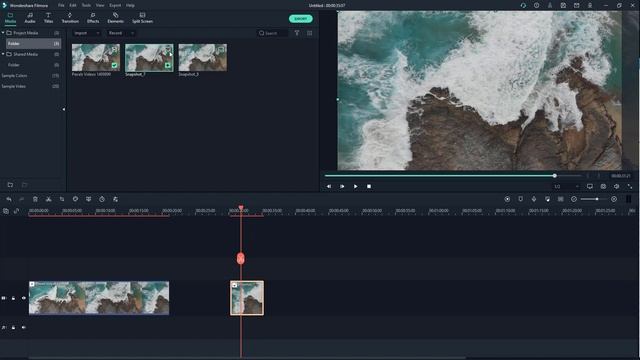Take a snapshot with camera icon
The width and height of the screenshot is (640, 360).
coord(603,187)
